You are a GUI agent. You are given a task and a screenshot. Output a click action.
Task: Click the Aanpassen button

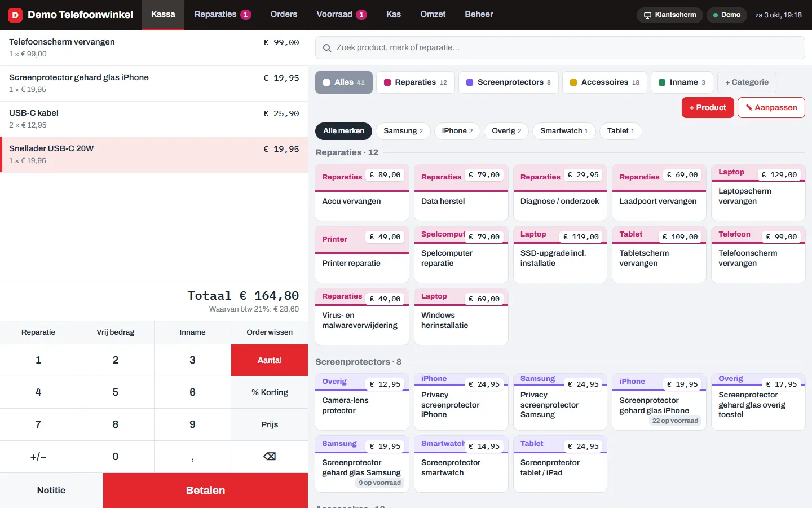tap(771, 108)
